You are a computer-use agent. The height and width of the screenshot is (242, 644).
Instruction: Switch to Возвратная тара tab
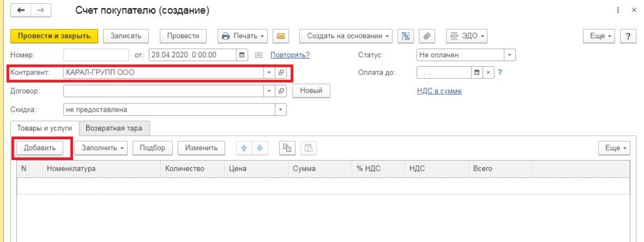click(114, 128)
